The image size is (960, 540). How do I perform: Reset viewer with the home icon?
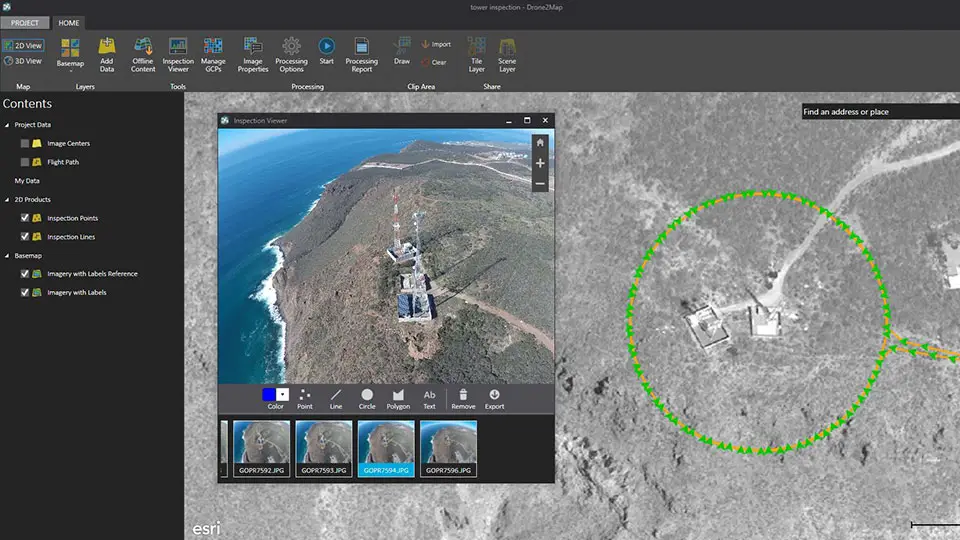pyautogui.click(x=540, y=143)
